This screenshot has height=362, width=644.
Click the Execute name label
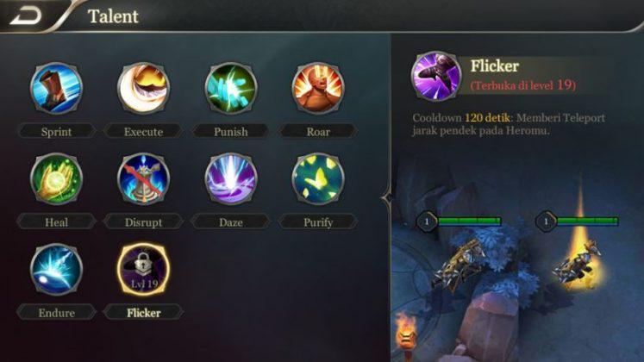coord(143,132)
